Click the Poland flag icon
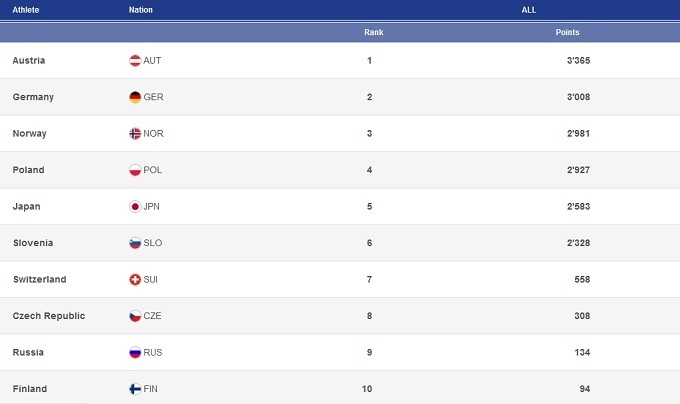This screenshot has width=680, height=404. point(135,170)
